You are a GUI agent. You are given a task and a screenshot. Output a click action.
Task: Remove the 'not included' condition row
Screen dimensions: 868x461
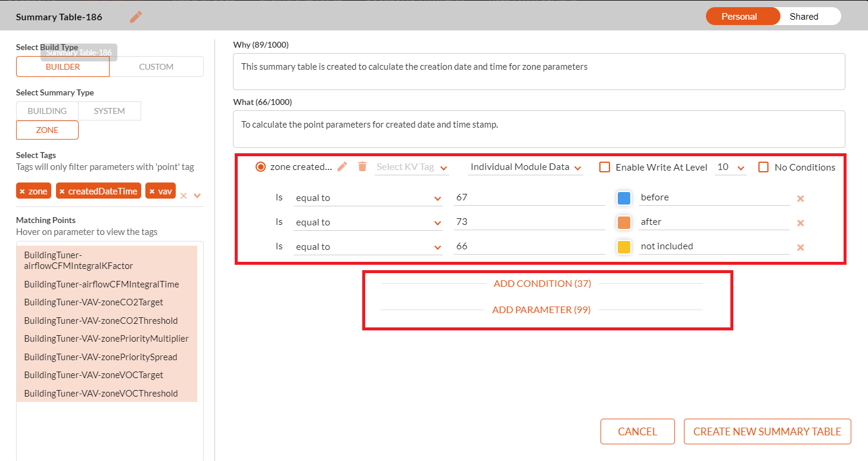(801, 247)
